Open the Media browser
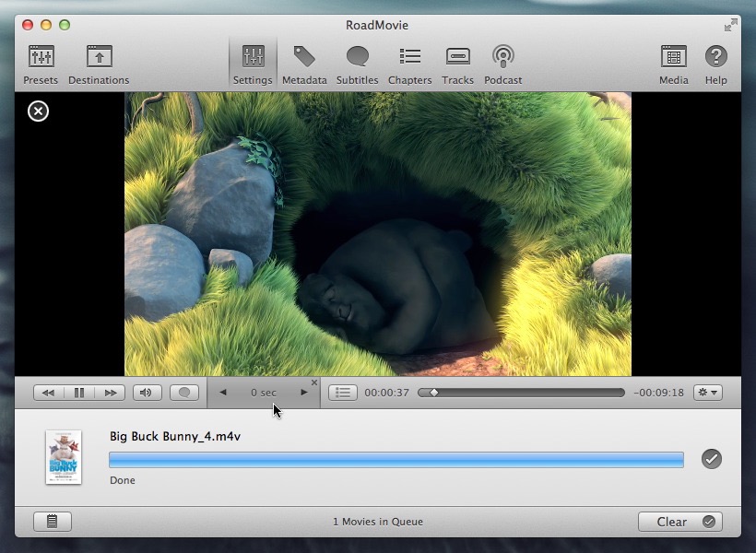Screen dimensions: 756x553 (x=673, y=65)
